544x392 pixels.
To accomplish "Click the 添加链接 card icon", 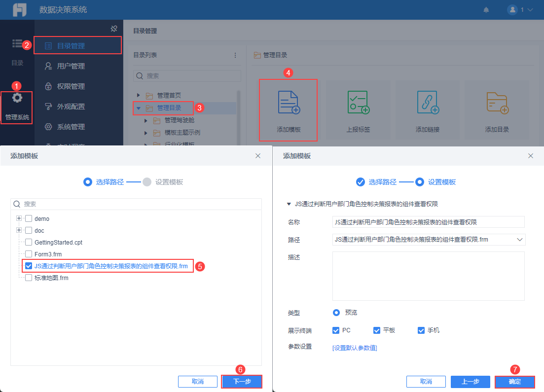I will [428, 102].
